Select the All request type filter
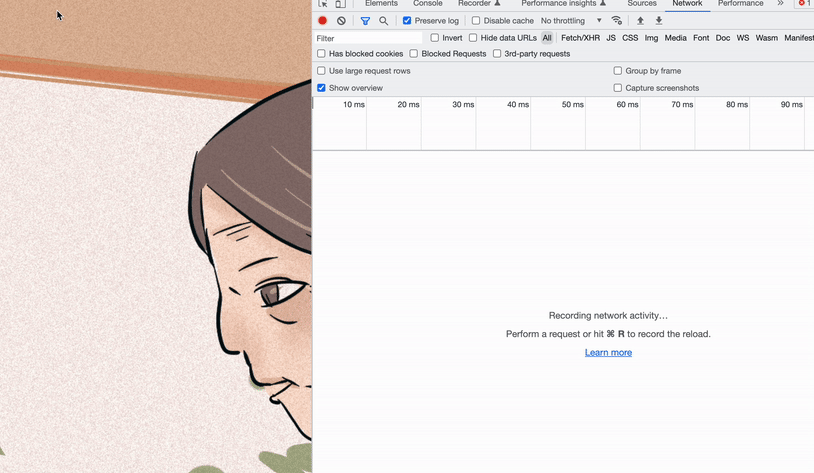The height and width of the screenshot is (473, 814). click(x=547, y=38)
